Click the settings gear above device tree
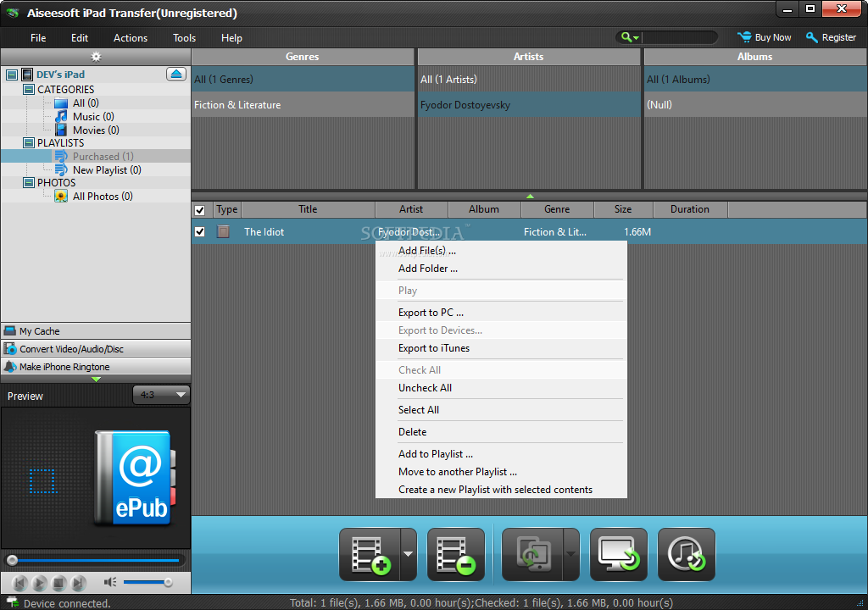This screenshot has width=868, height=610. pyautogui.click(x=96, y=57)
